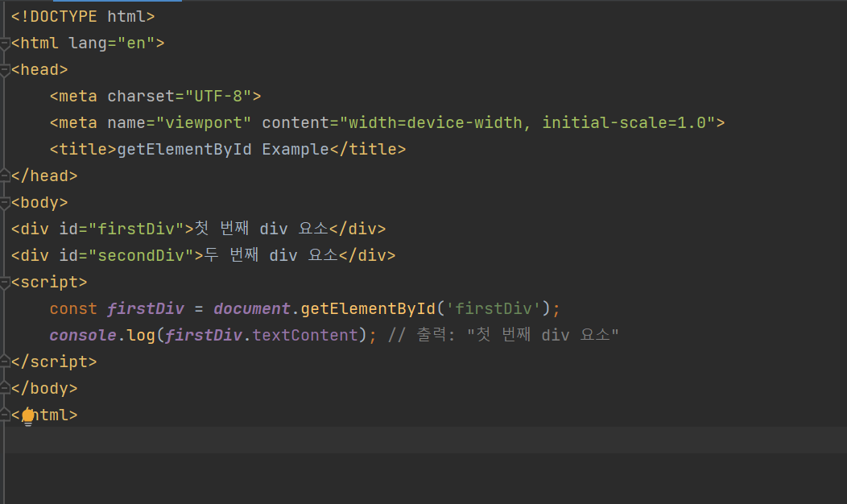Screen dimensions: 847x504
Task: Click the title text getElementById Example
Action: coord(223,149)
